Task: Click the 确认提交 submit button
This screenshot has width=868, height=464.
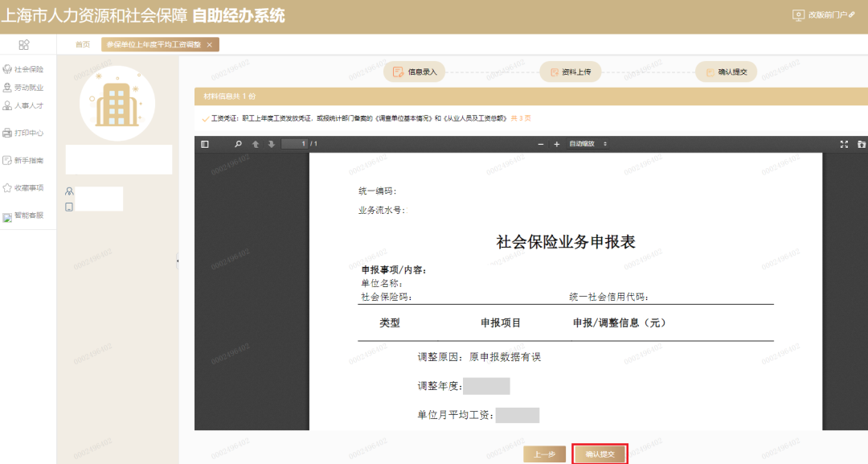Action: [599, 453]
